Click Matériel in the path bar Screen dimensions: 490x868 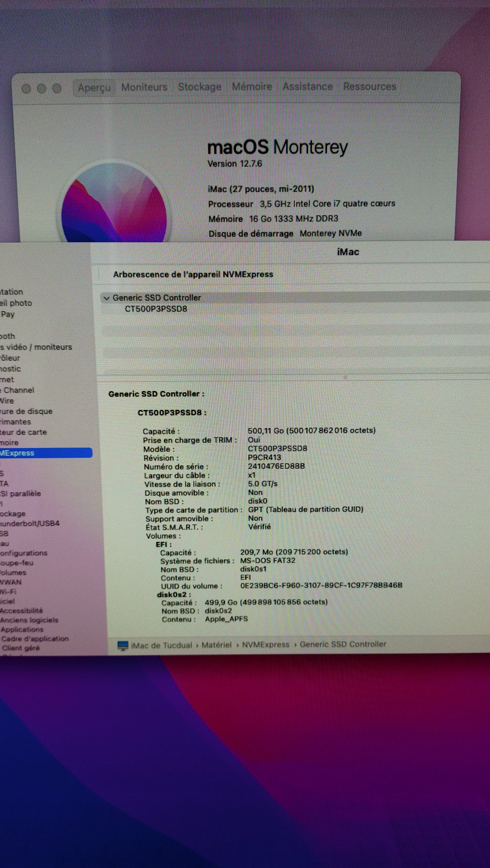coord(216,645)
